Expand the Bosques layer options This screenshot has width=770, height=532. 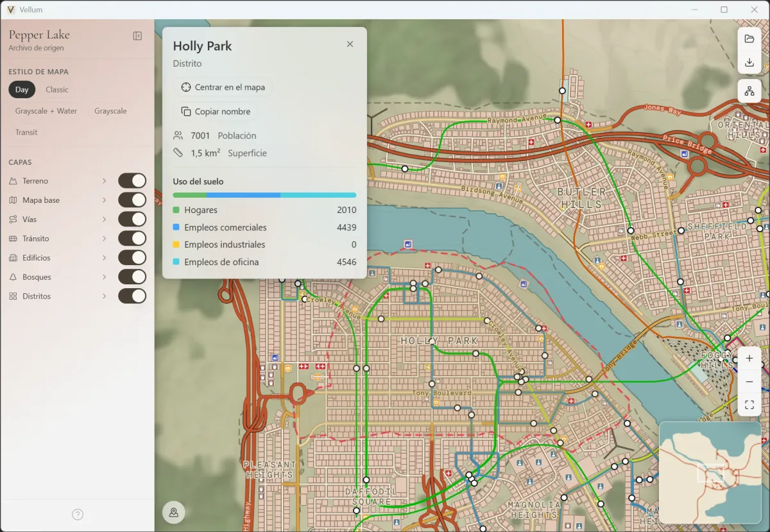[104, 277]
